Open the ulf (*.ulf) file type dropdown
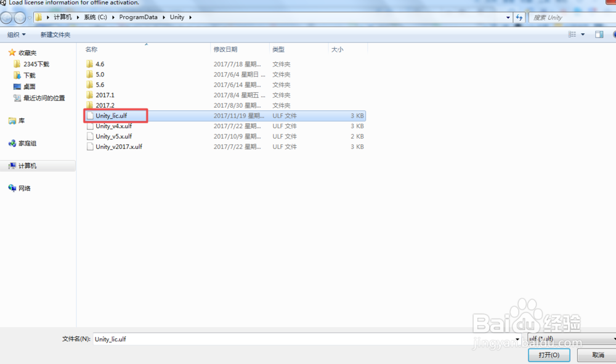 [571, 339]
